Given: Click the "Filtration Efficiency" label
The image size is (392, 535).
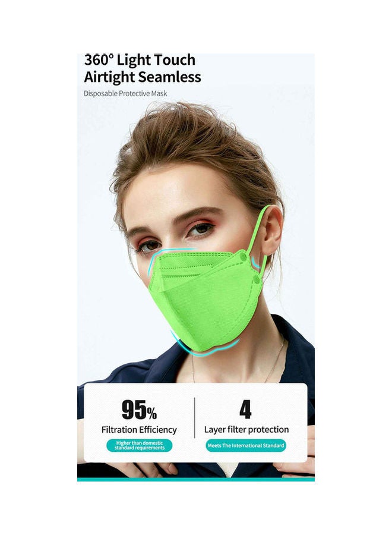Looking at the screenshot, I should click(x=139, y=430).
